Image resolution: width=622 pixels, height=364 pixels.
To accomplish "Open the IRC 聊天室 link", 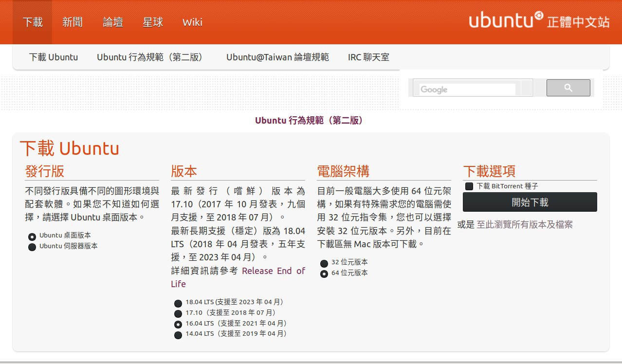I will coord(368,57).
